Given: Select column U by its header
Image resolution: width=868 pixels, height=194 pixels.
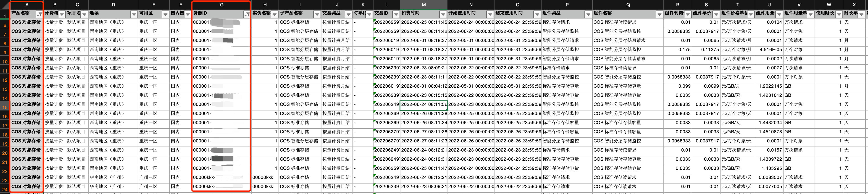Looking at the screenshot, I should point(769,5).
